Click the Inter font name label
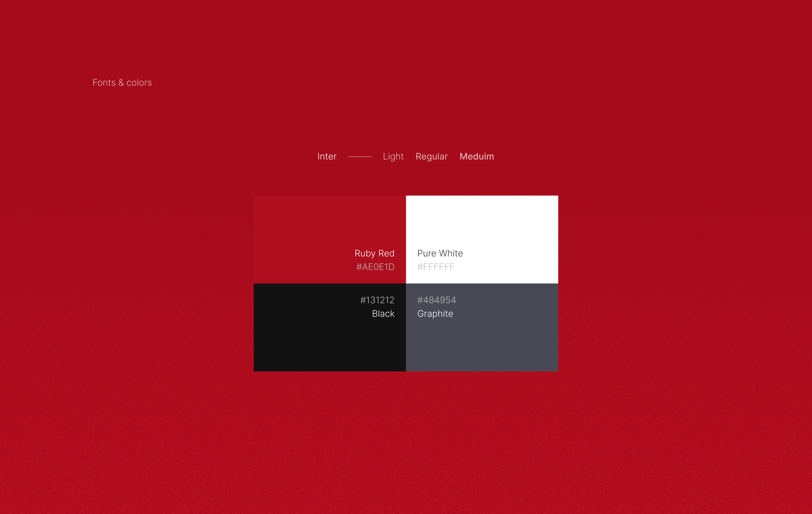Image resolution: width=812 pixels, height=514 pixels. pos(327,156)
